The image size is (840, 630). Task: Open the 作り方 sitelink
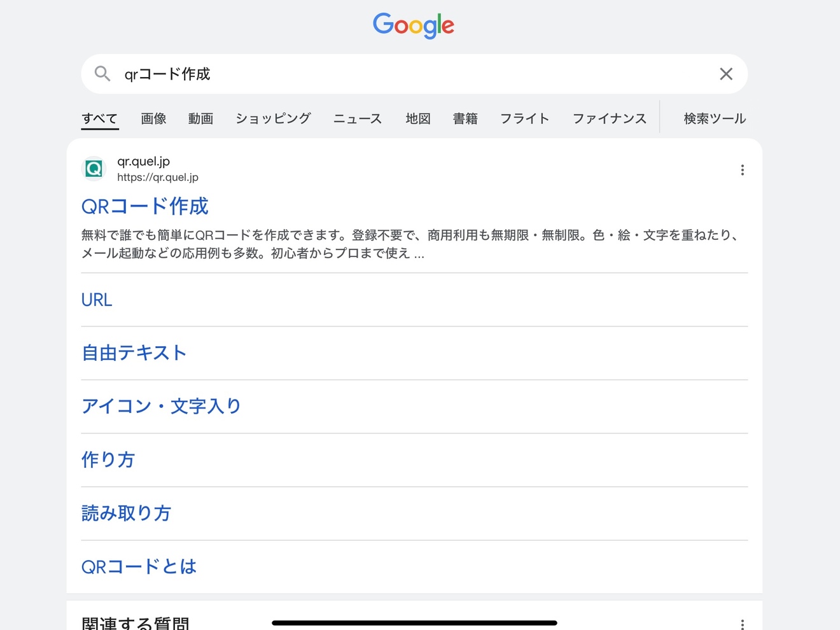click(x=108, y=460)
